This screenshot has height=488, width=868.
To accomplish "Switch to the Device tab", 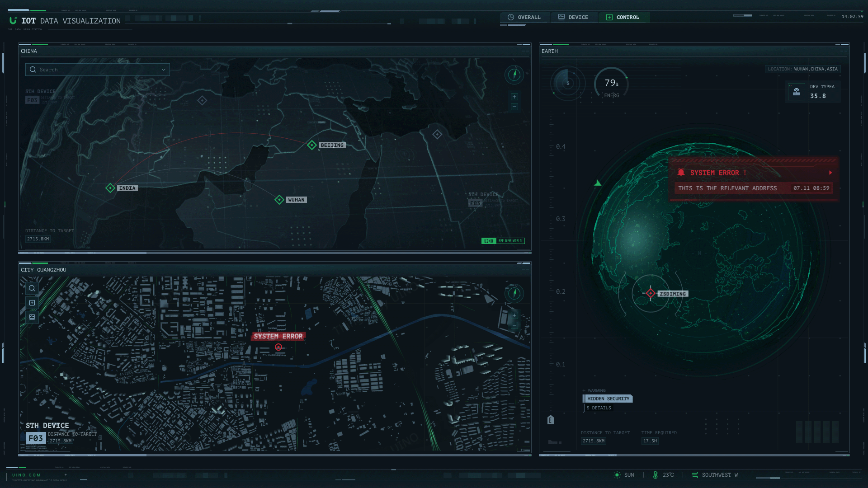I will (573, 17).
